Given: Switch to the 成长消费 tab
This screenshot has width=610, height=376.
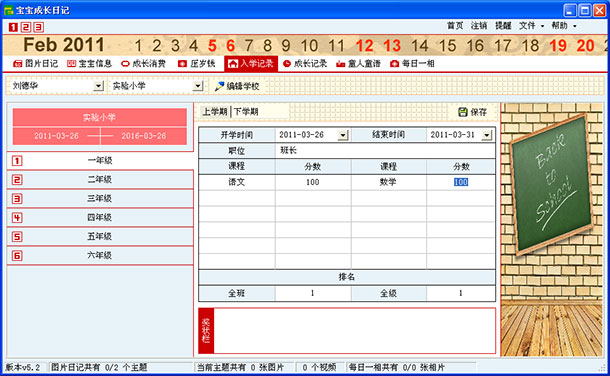Looking at the screenshot, I should [x=144, y=63].
